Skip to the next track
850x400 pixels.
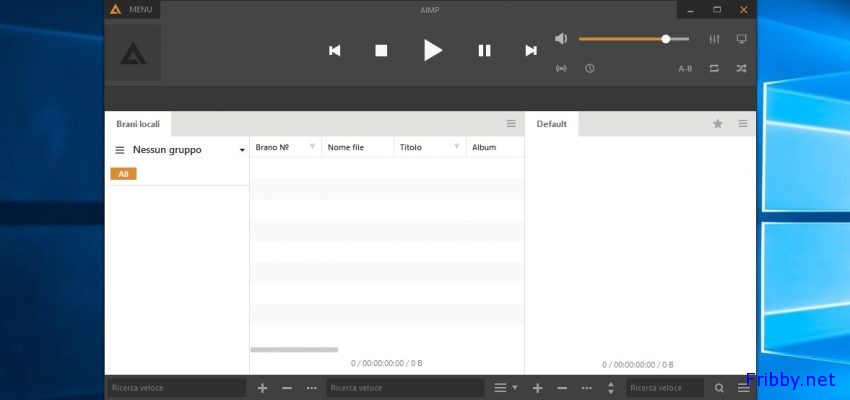pyautogui.click(x=531, y=50)
